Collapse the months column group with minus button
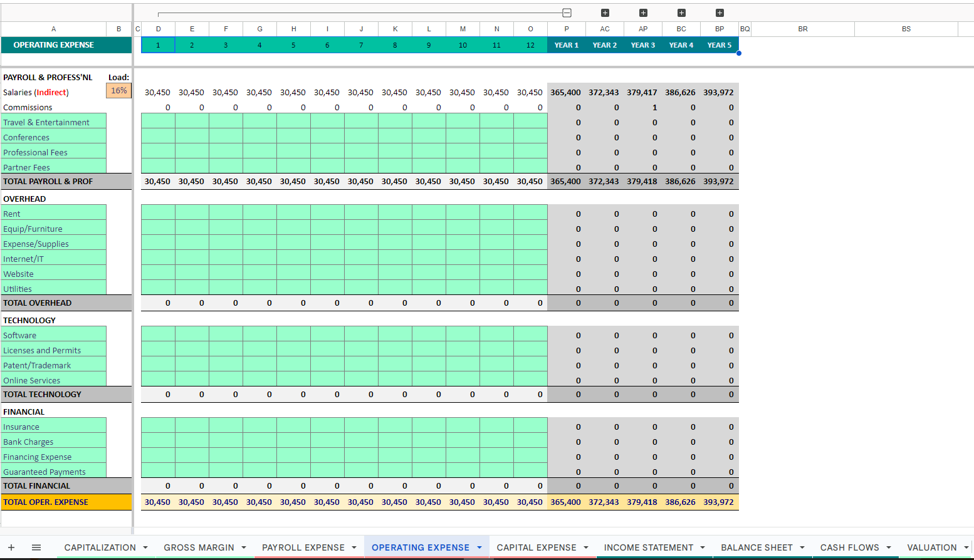974x560 pixels. click(x=567, y=13)
